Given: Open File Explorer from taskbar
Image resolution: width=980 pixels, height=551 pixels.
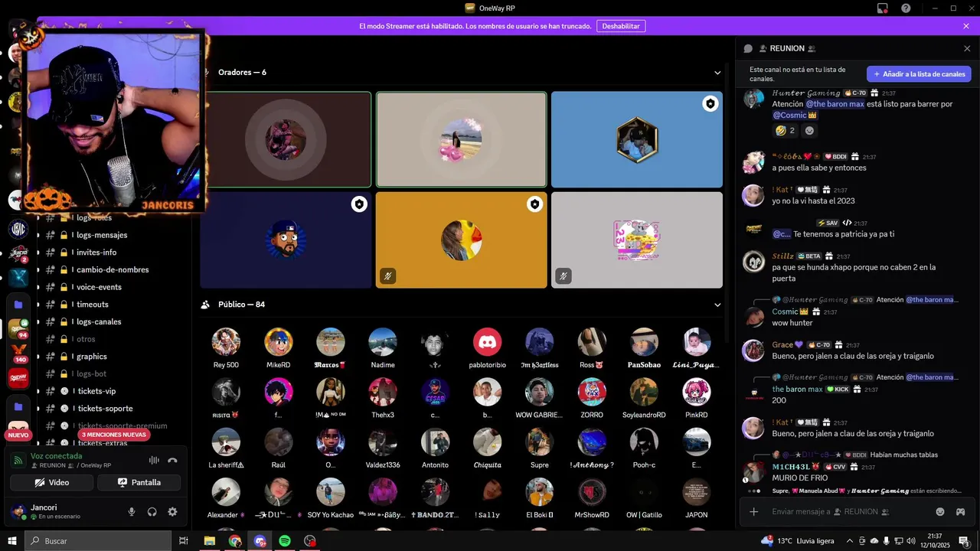Looking at the screenshot, I should 209,541.
